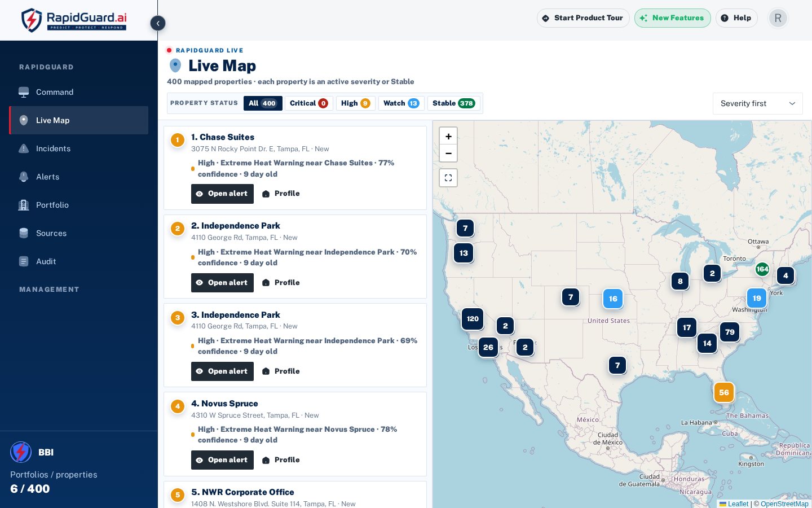Image resolution: width=812 pixels, height=508 pixels.
Task: Collapse the sidebar with the chevron button
Action: coord(158,23)
